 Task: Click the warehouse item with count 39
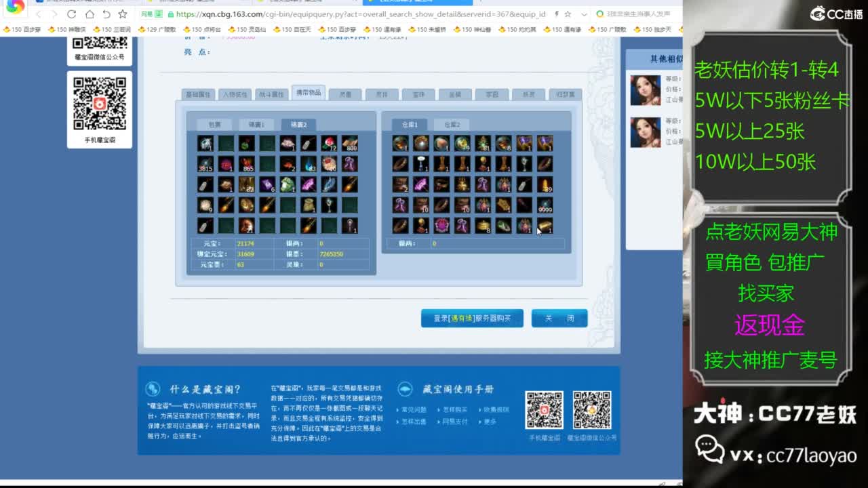pos(545,184)
